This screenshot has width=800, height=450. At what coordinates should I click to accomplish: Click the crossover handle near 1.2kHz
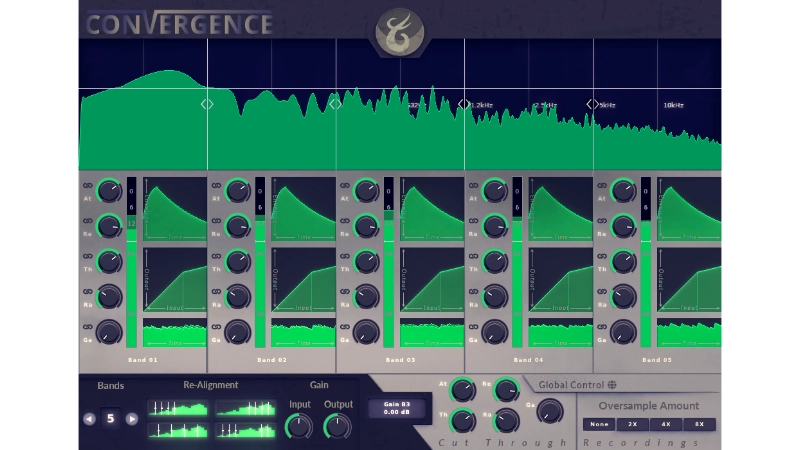464,104
